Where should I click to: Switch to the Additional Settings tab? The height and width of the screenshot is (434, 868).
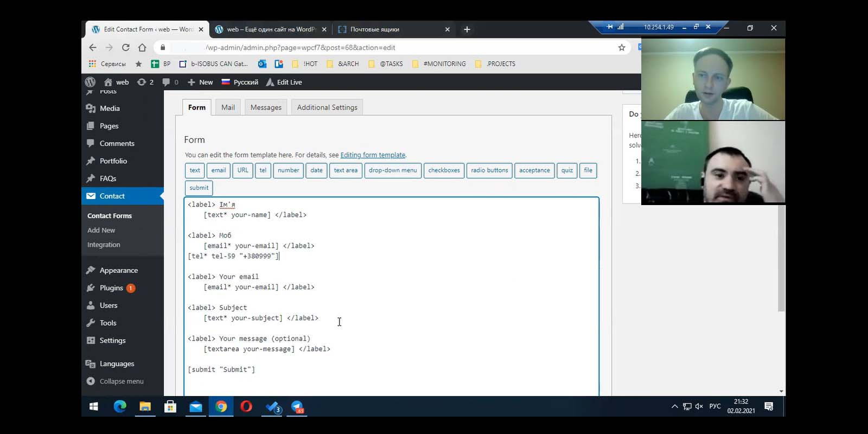[327, 107]
